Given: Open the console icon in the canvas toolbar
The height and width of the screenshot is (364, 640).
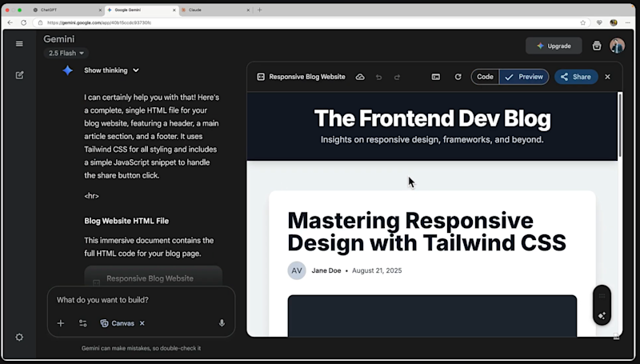Looking at the screenshot, I should tap(436, 77).
